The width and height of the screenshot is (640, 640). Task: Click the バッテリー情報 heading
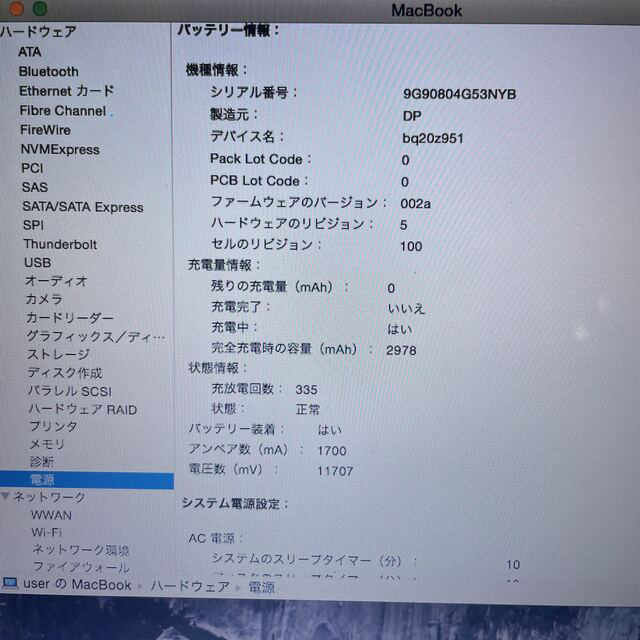coord(228,30)
